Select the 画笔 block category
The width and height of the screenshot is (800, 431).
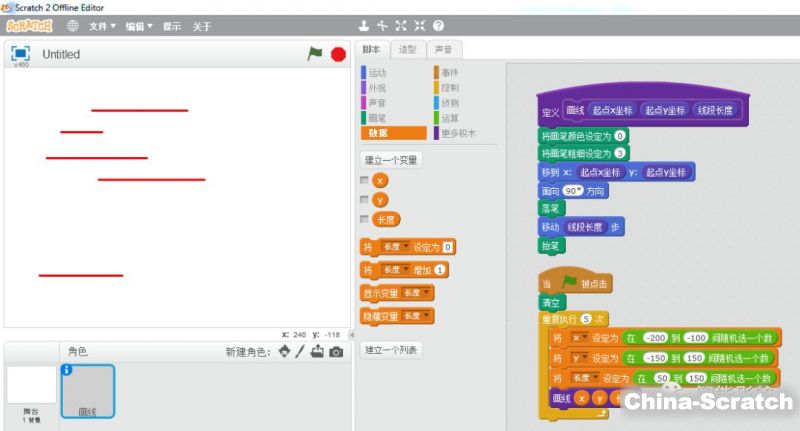pos(377,118)
